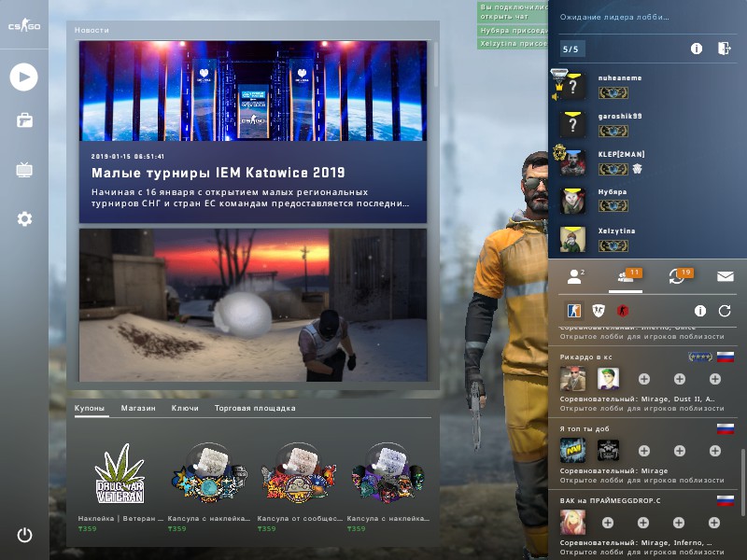Click the nuheaneme player name
The width and height of the screenshot is (747, 560).
620,77
